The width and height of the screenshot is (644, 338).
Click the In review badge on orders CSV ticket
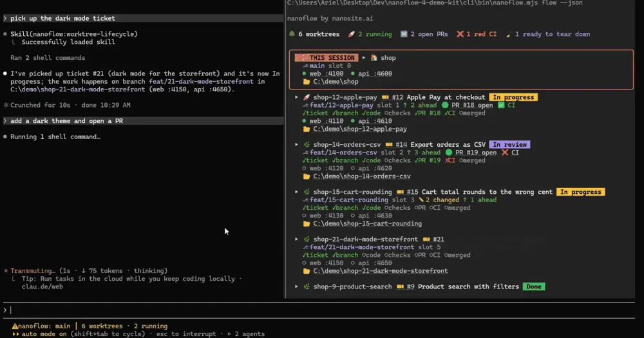coord(509,145)
